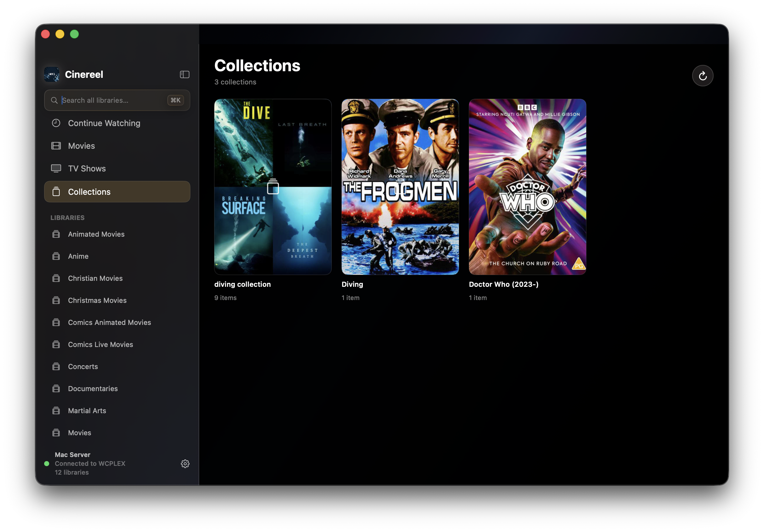Click the Continue Watching clock icon
764x532 pixels.
(56, 123)
